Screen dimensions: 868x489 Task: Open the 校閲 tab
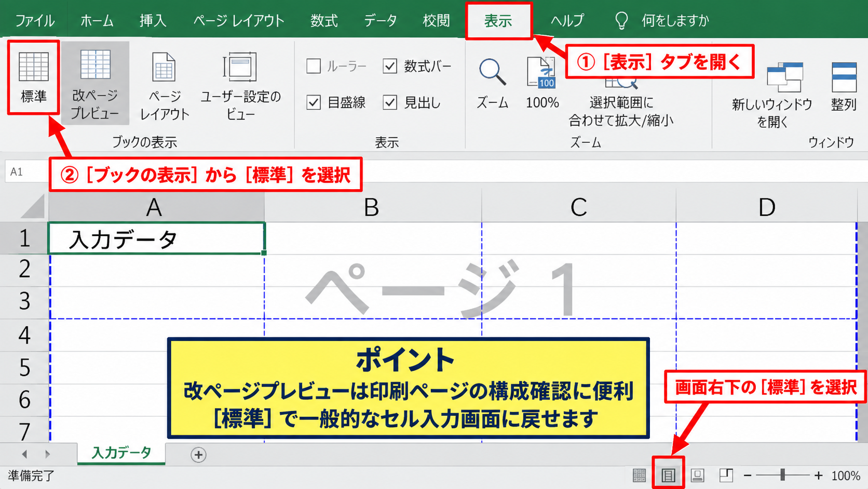[436, 21]
